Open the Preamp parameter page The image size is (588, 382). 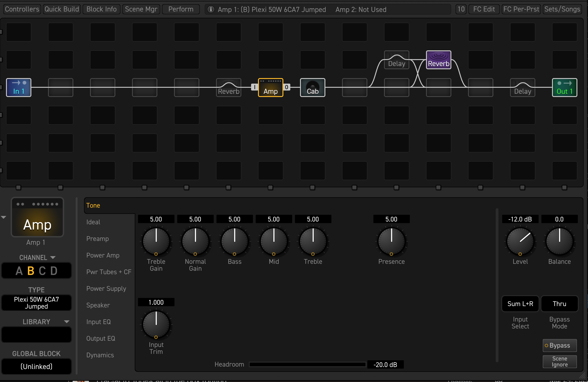point(97,239)
